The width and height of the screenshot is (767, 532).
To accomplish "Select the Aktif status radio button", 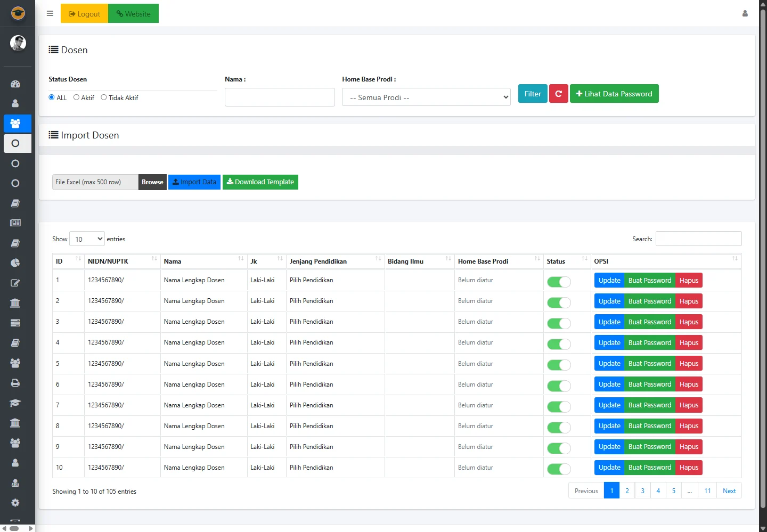I will [77, 97].
